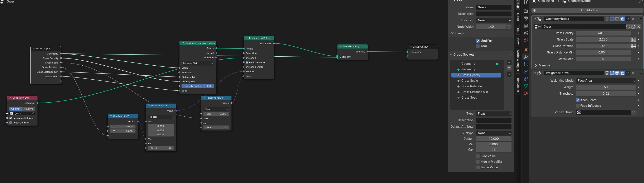Image resolution: width=644 pixels, height=183 pixels.
Task: Open the Object Data properties tab icon
Action: tap(526, 86)
